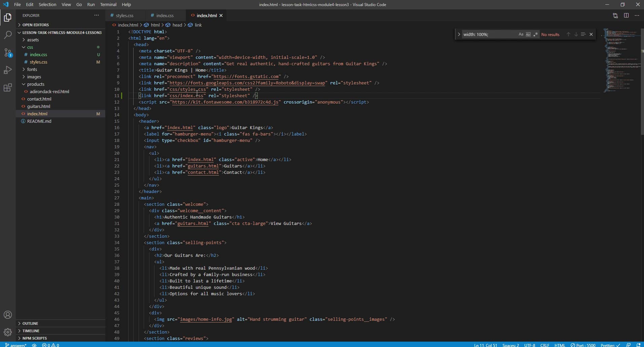Screen dimensions: 644x347
Task: Open Source Control showing 3 pending changes
Action: 7,52
